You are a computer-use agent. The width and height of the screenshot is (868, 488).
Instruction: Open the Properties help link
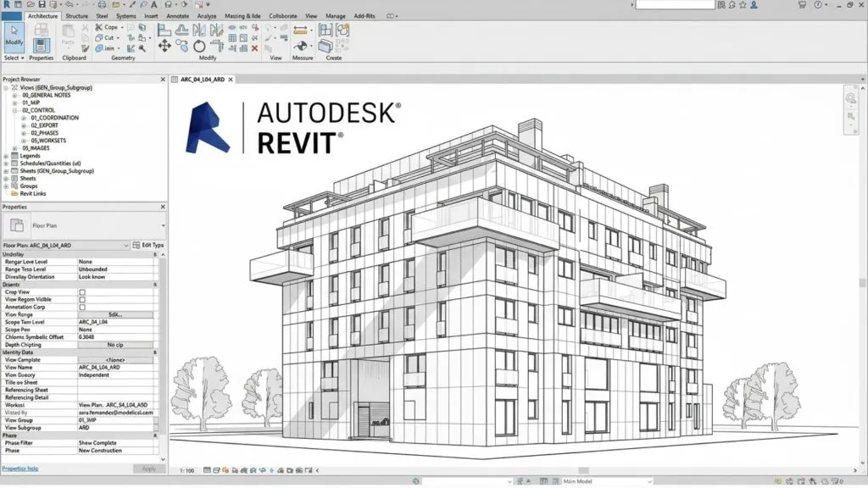(x=20, y=469)
